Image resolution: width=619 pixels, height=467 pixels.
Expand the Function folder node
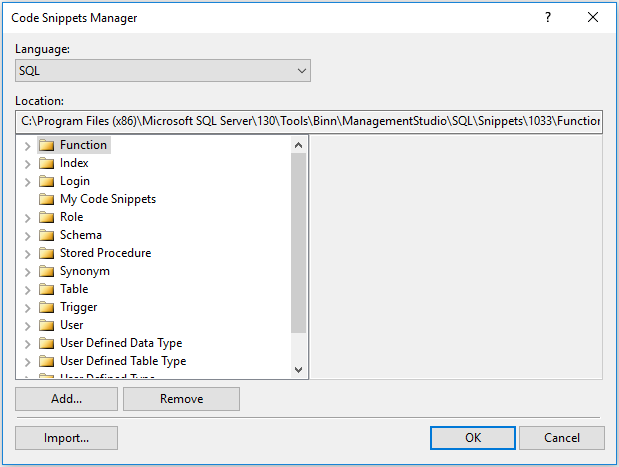(27, 145)
